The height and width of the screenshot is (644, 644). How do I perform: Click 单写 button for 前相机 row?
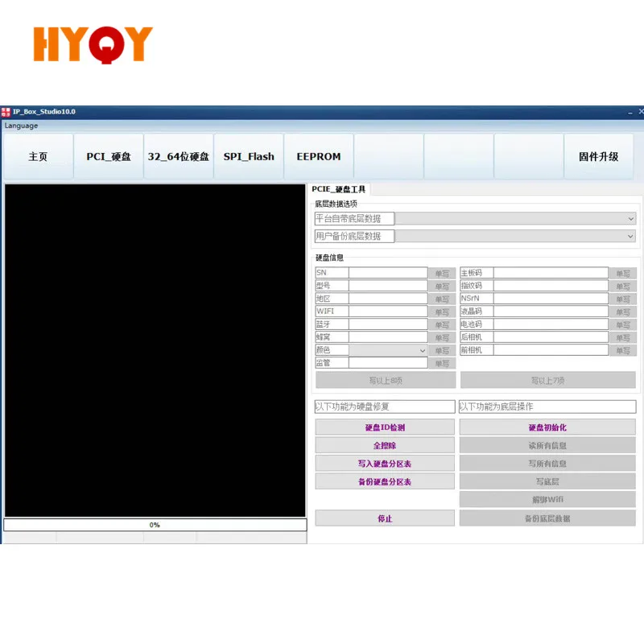[x=623, y=351]
